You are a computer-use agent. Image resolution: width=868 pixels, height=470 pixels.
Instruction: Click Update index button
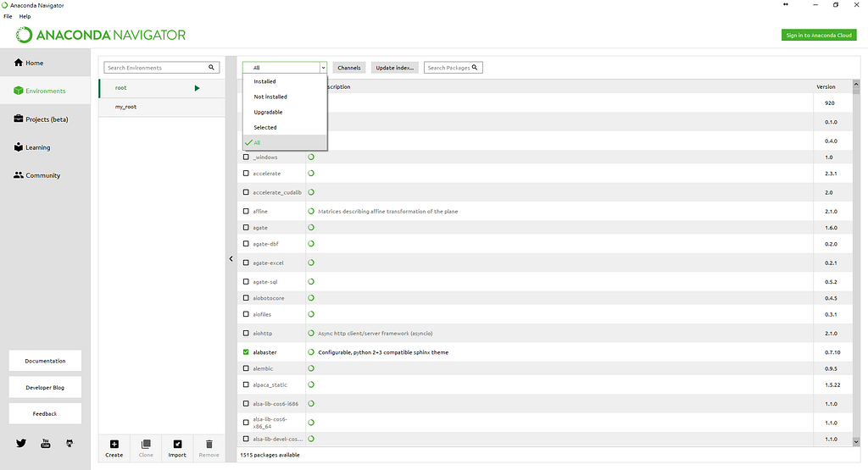coord(395,68)
